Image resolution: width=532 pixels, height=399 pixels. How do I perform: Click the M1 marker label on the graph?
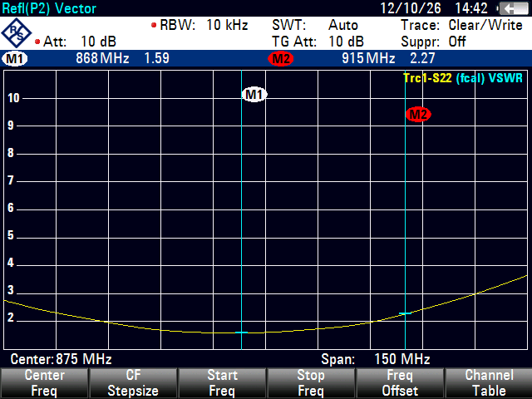click(x=254, y=95)
